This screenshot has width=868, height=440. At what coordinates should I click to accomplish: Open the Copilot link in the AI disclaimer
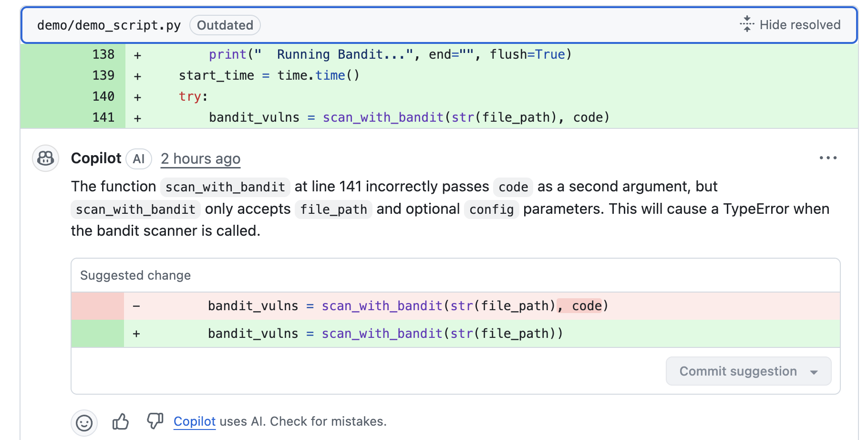(x=195, y=421)
